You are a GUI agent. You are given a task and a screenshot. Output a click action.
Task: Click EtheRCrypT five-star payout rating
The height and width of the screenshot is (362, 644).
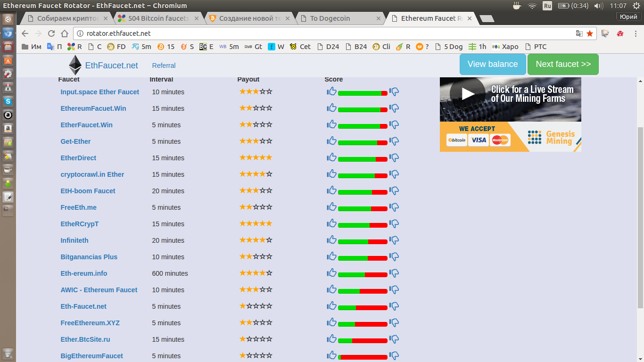click(256, 223)
